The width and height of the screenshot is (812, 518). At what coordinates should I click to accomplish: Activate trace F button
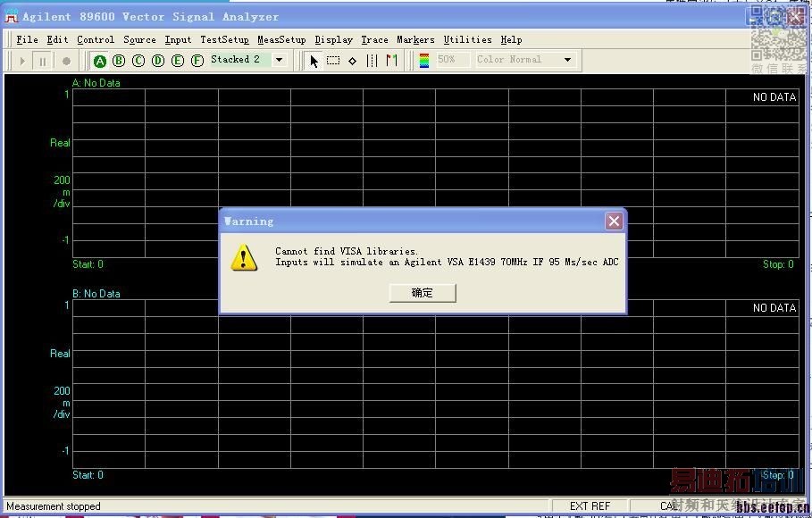tap(197, 61)
